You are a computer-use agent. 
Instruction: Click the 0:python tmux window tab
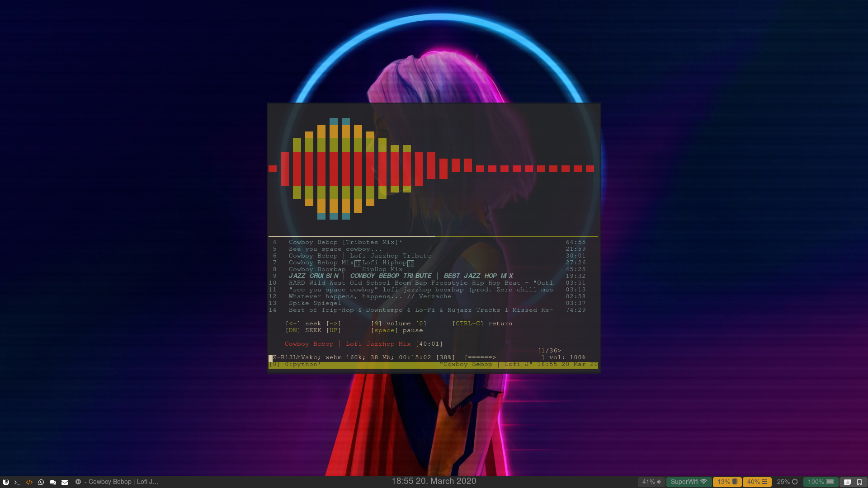[302, 365]
